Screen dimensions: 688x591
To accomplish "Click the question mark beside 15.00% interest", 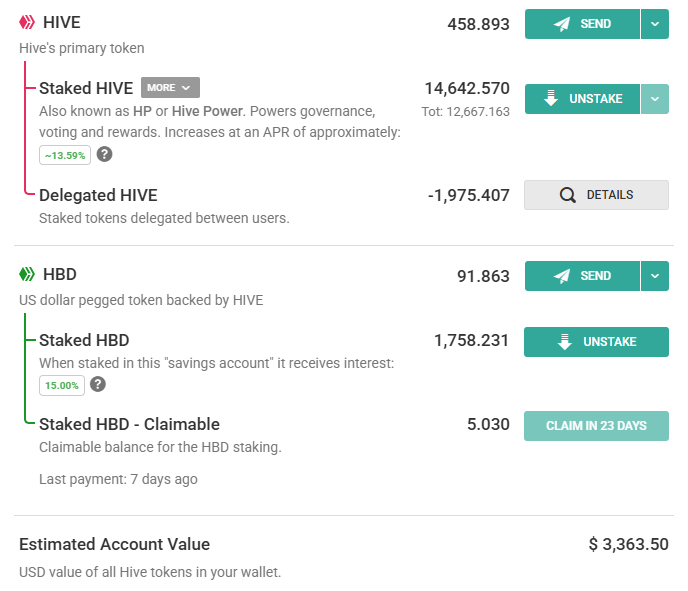I will point(98,385).
